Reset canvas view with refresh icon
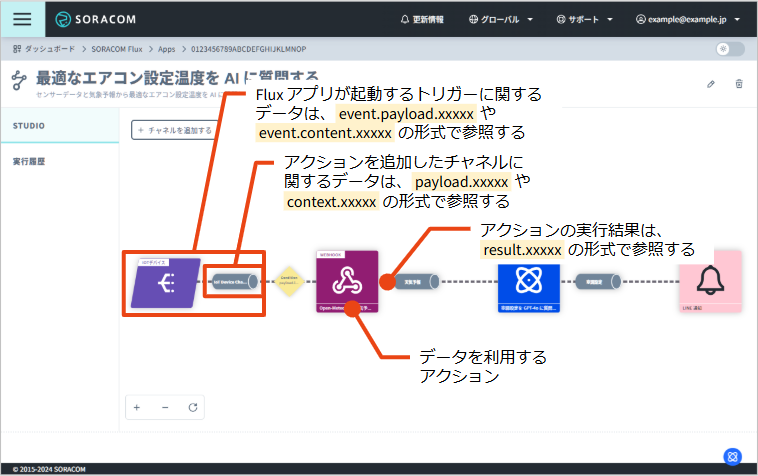The width and height of the screenshot is (758, 476). (193, 407)
